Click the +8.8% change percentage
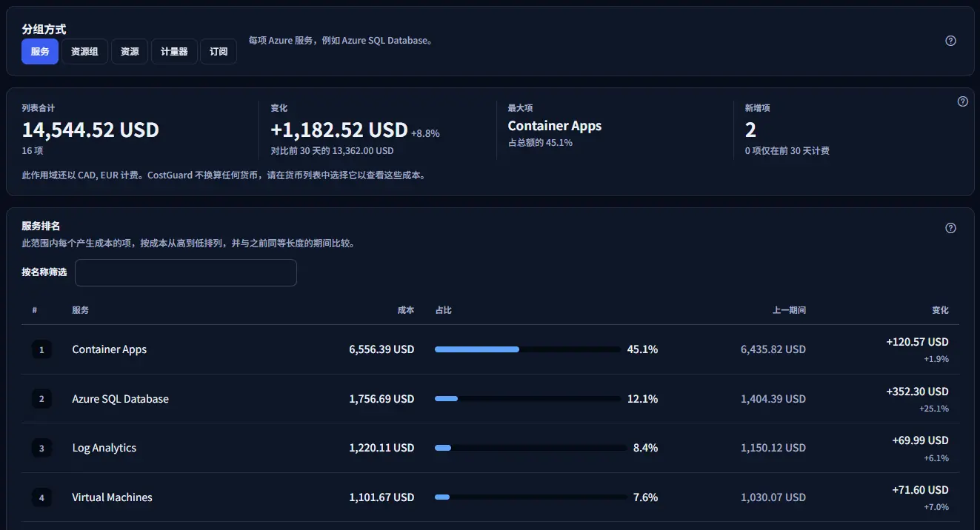 425,134
